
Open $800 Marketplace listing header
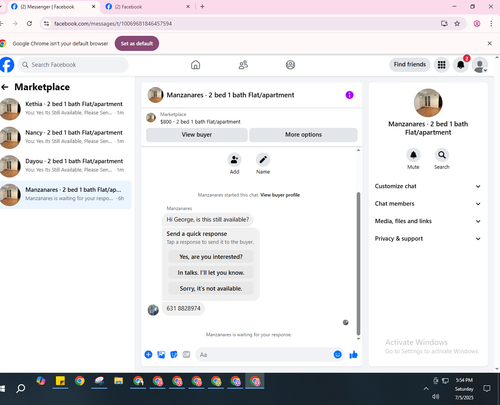click(x=252, y=118)
